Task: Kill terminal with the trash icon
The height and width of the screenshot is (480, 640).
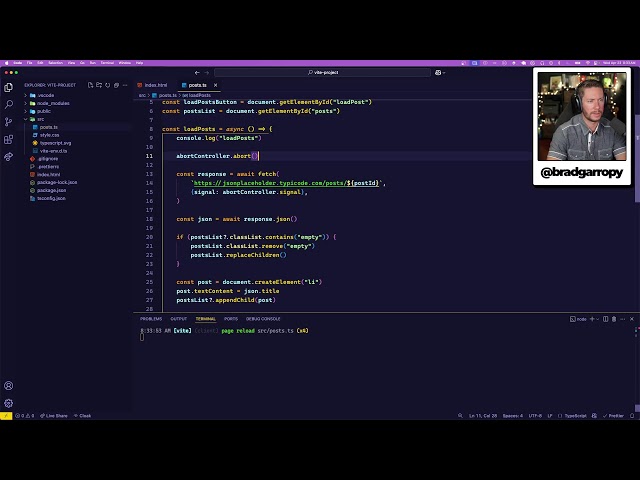Action: click(x=614, y=319)
